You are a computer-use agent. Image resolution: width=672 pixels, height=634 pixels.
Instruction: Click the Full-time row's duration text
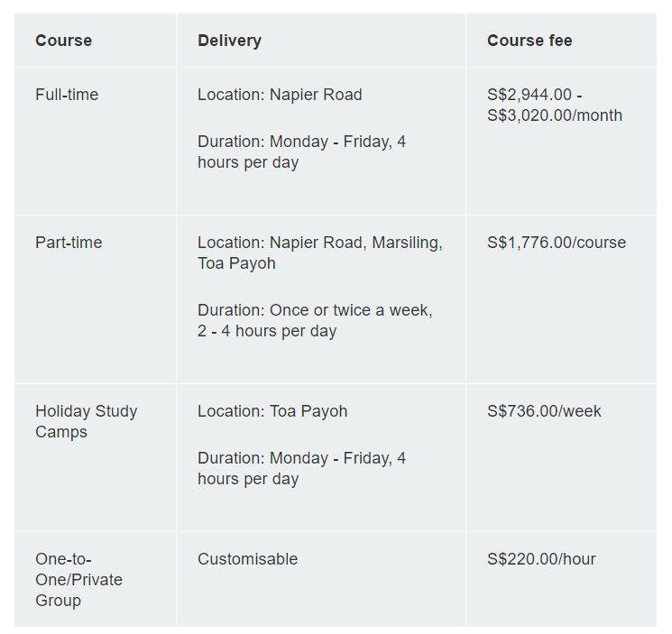pos(301,152)
